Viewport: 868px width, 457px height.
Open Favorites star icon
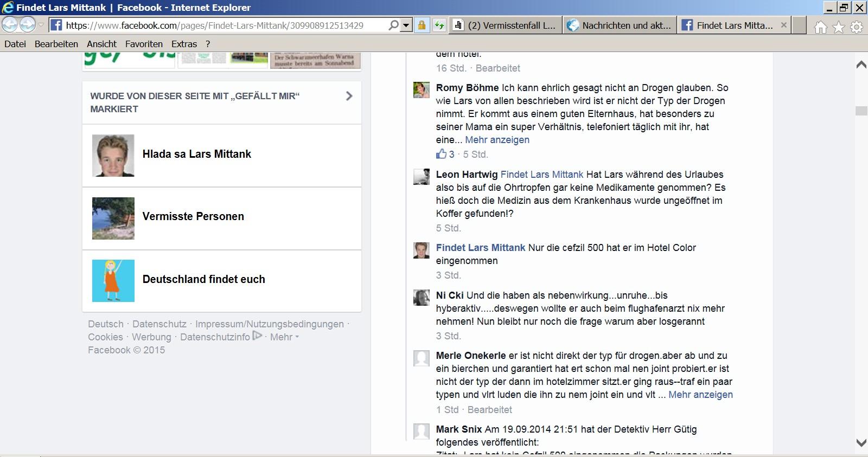(x=839, y=27)
